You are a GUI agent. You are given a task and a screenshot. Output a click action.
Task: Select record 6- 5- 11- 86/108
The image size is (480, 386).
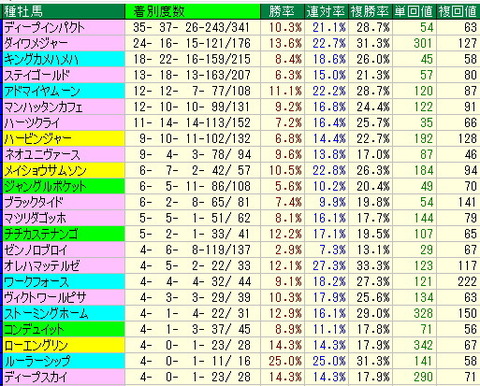[x=195, y=186]
